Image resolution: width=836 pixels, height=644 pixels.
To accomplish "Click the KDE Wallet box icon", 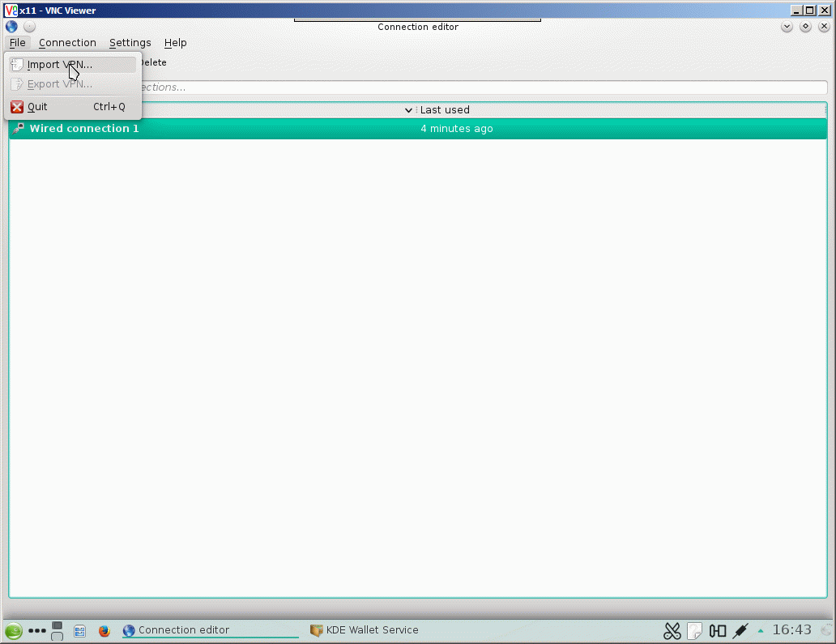I will tap(317, 631).
